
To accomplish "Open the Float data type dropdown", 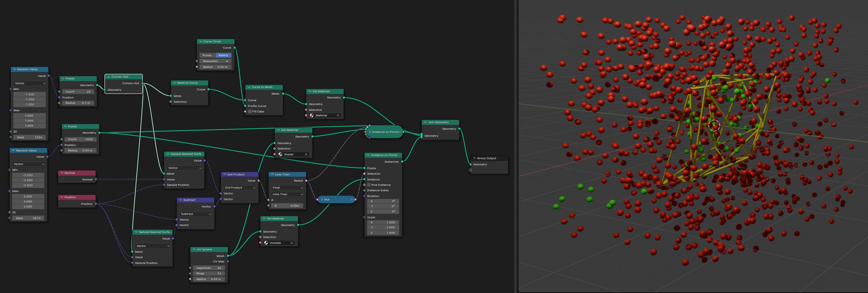I will (287, 187).
